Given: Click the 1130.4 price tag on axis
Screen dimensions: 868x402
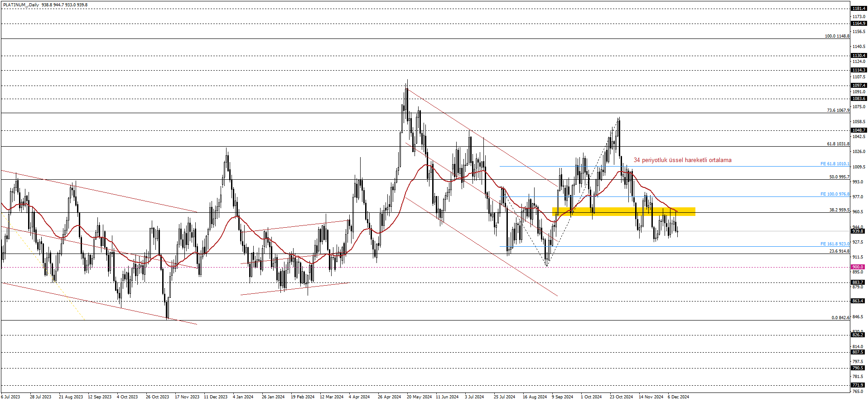Looking at the screenshot, I should pos(858,56).
